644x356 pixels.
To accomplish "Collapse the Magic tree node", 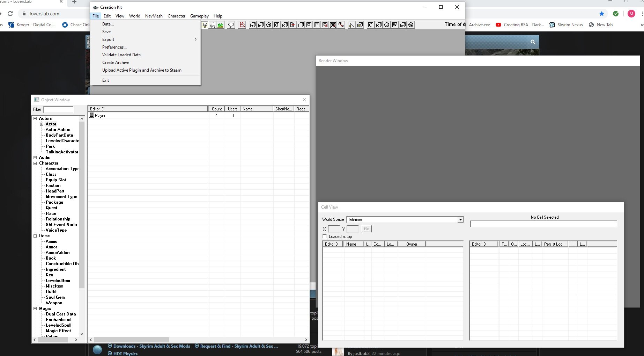I will (35, 308).
